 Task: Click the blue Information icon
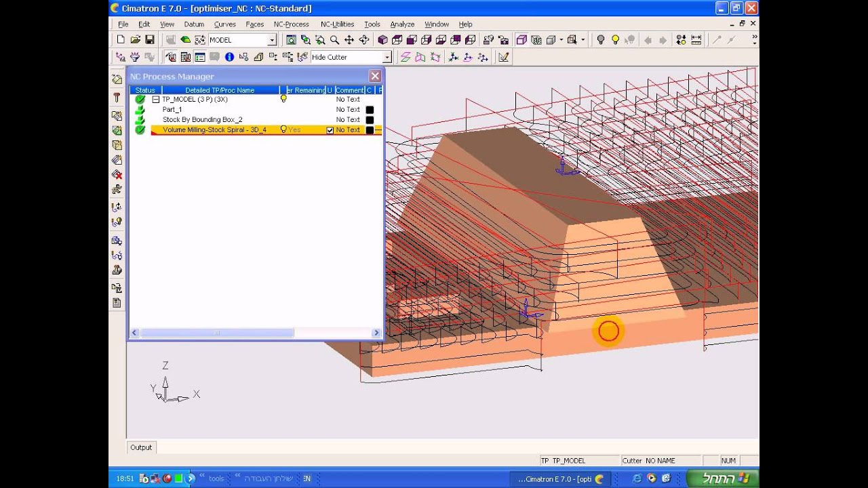(229, 57)
